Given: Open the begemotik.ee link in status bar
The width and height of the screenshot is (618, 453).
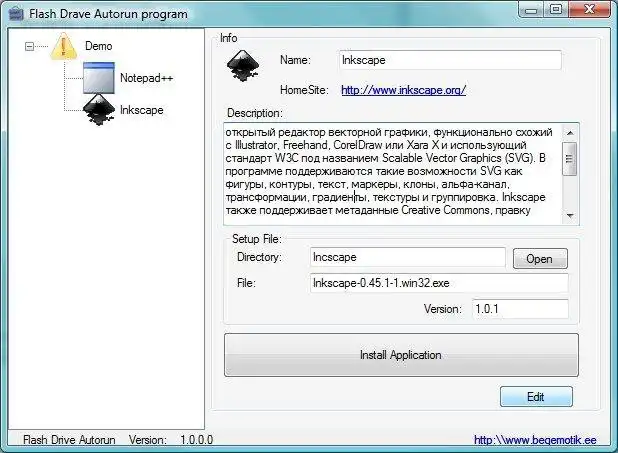Looking at the screenshot, I should [535, 440].
